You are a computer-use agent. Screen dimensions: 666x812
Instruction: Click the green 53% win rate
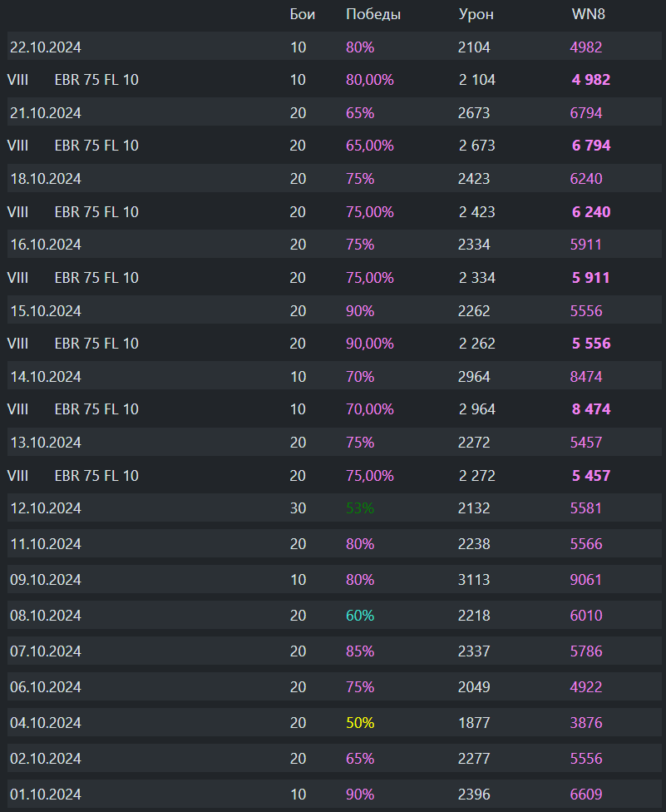point(360,508)
